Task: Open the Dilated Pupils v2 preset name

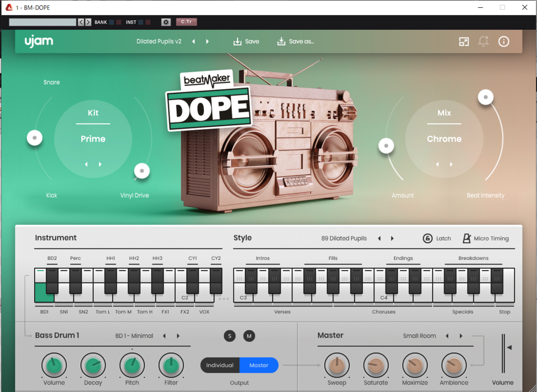Action: [x=159, y=41]
